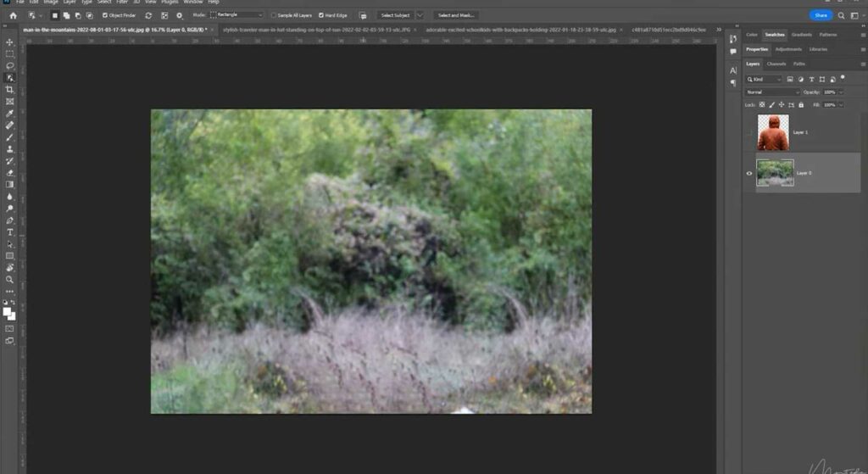868x474 pixels.
Task: Open the Opacity slider dropdown arrow
Action: [841, 92]
